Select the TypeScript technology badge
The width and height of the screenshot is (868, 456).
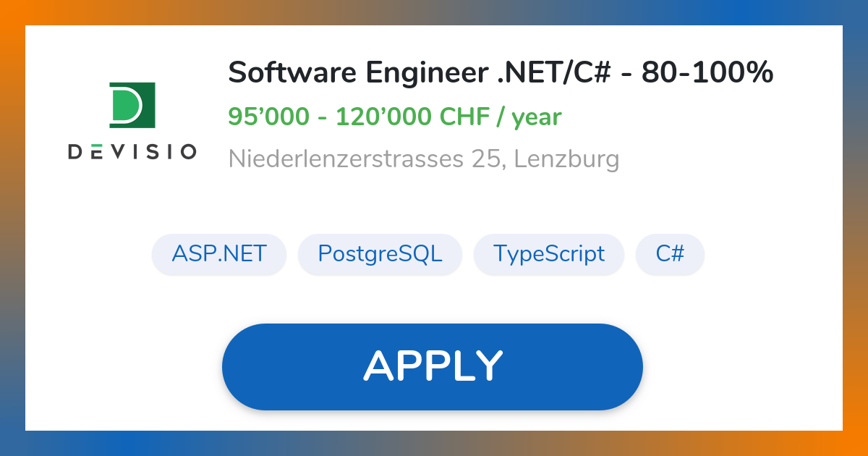pyautogui.click(x=549, y=254)
